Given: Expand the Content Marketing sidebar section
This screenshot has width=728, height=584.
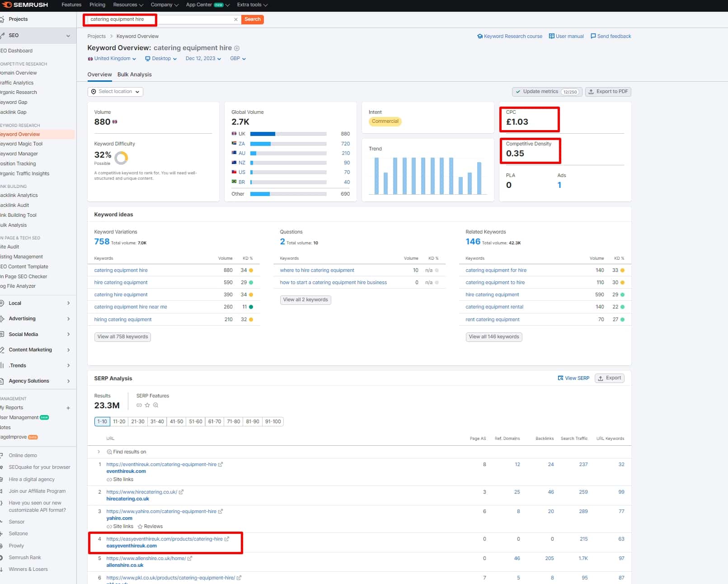Looking at the screenshot, I should [69, 350].
